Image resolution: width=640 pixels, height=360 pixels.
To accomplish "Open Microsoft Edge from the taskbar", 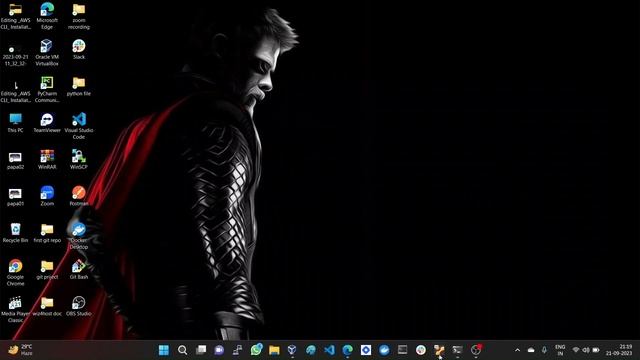I will [347, 350].
